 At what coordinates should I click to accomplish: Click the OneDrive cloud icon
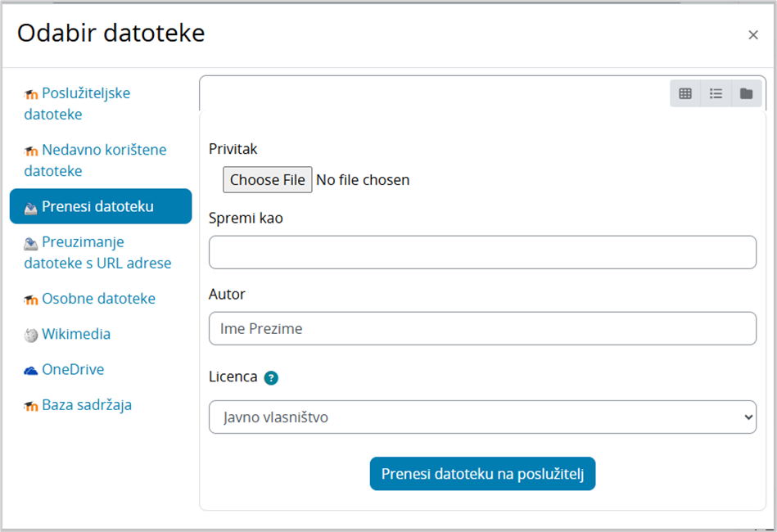[31, 370]
